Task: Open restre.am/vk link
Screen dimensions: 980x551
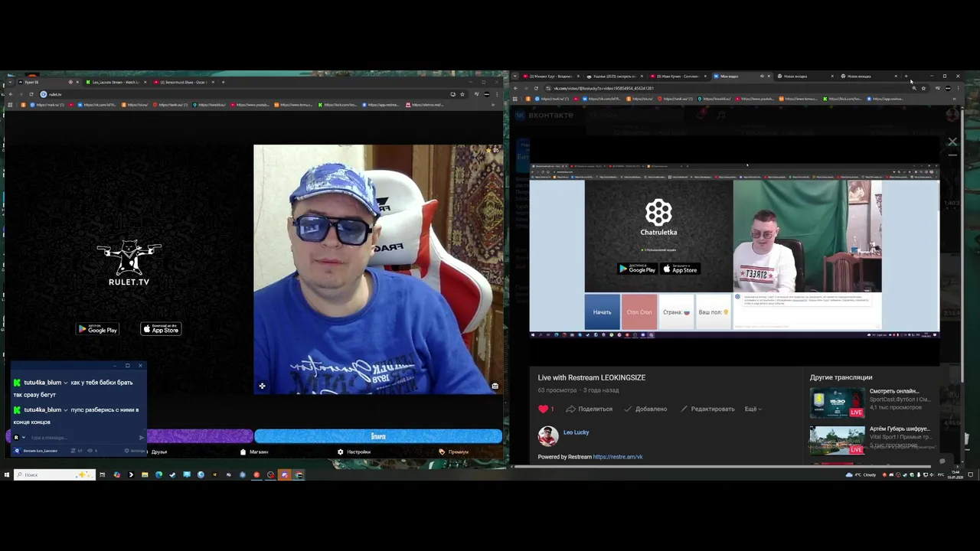Action: click(617, 457)
